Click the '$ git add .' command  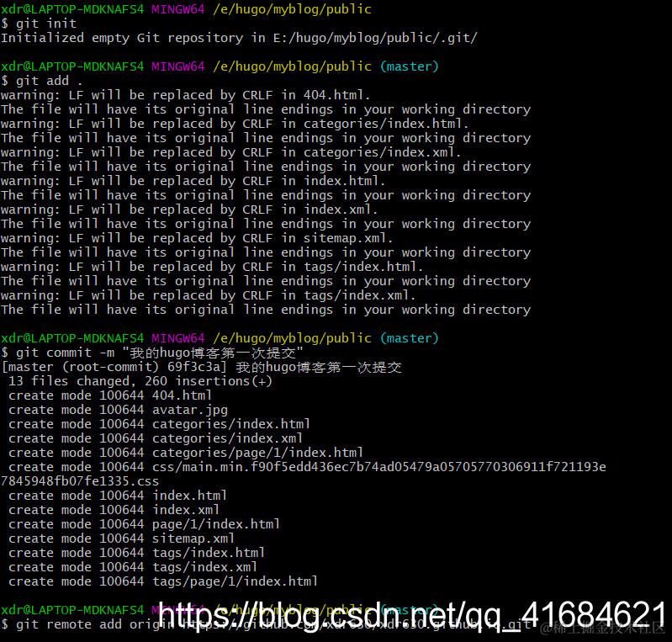(42, 81)
